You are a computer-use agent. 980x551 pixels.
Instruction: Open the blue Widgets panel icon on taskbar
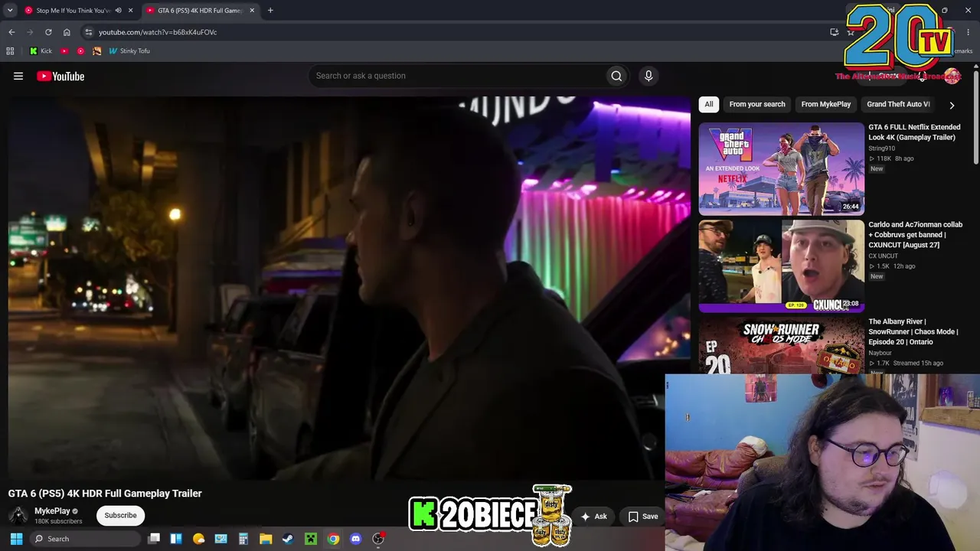coord(176,539)
